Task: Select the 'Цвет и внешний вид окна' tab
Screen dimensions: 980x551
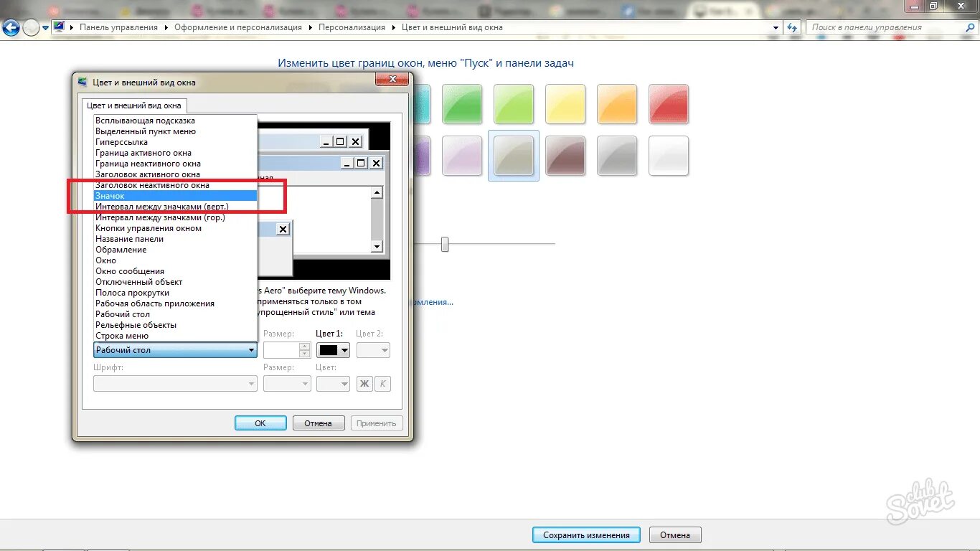Action: (134, 105)
